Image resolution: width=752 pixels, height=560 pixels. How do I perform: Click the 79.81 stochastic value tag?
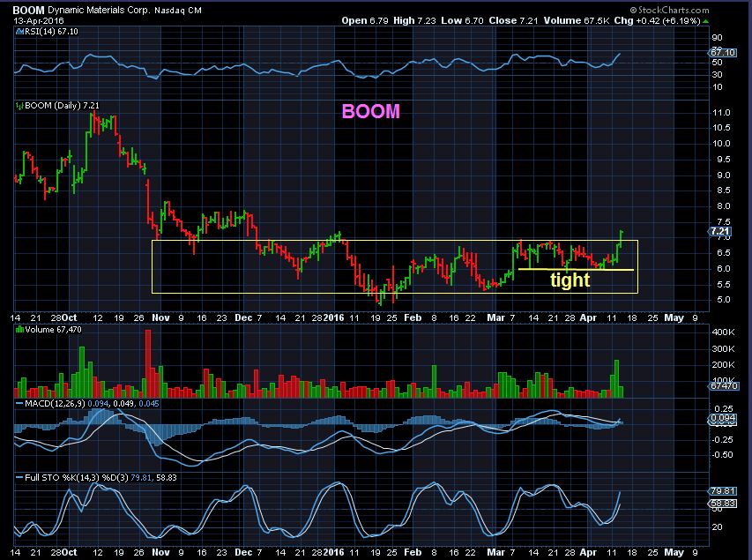point(722,491)
